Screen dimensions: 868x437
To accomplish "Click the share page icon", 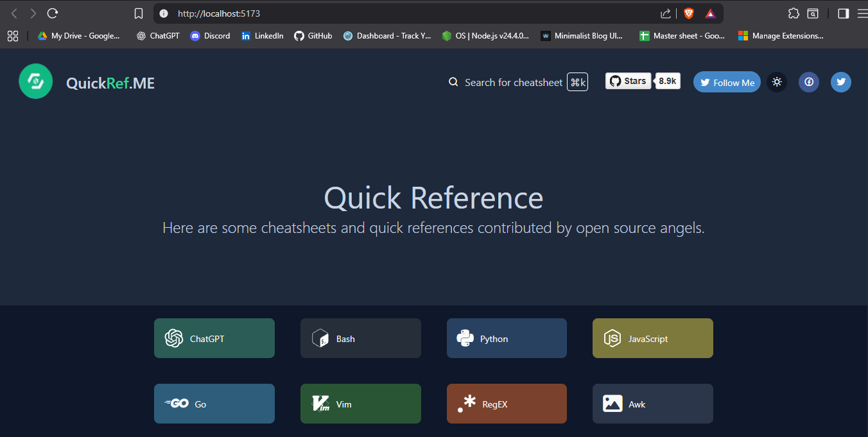I will (666, 13).
